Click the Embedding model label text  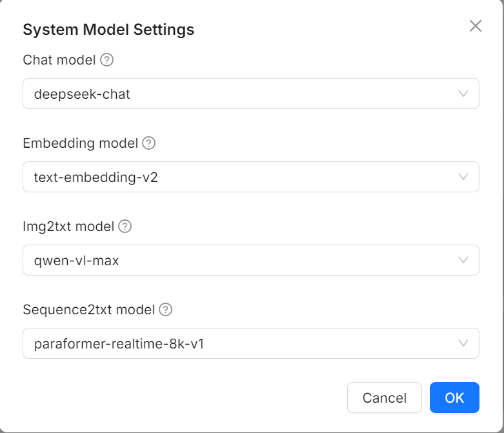click(80, 143)
